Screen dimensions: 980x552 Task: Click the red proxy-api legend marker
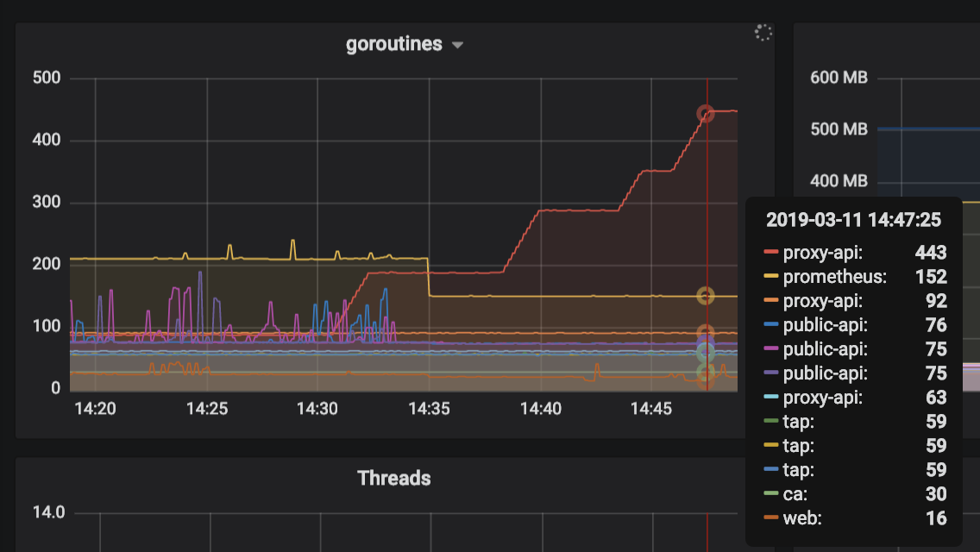coord(770,253)
